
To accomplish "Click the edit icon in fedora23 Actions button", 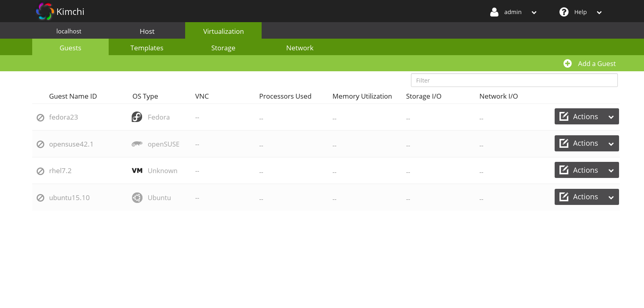I will pyautogui.click(x=564, y=116).
